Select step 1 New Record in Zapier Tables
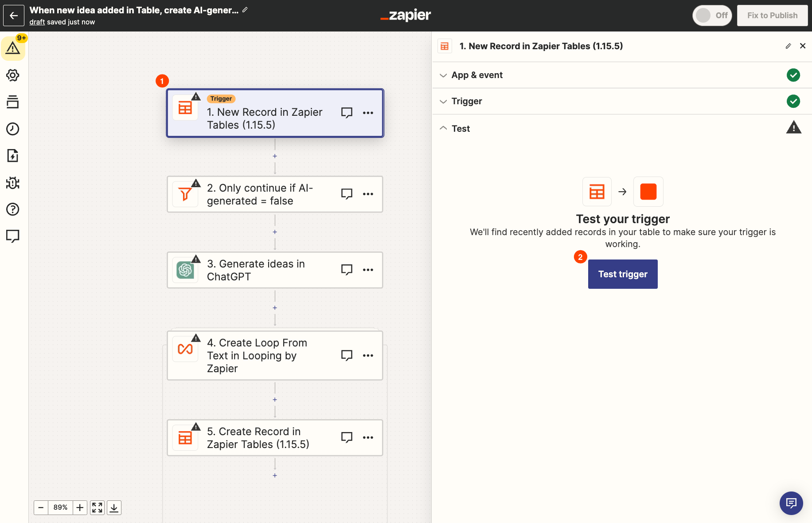The width and height of the screenshot is (812, 523). pos(275,113)
